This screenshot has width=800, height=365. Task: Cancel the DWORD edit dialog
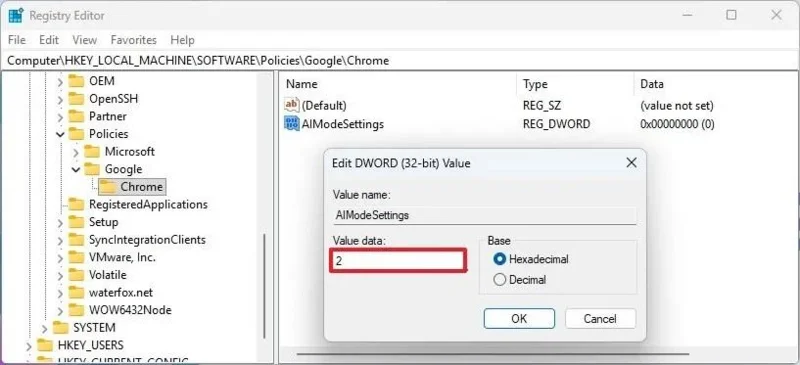pyautogui.click(x=600, y=319)
